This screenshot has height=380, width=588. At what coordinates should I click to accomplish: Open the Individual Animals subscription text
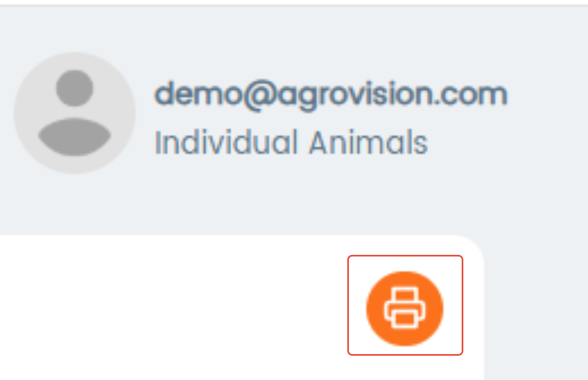click(x=291, y=142)
